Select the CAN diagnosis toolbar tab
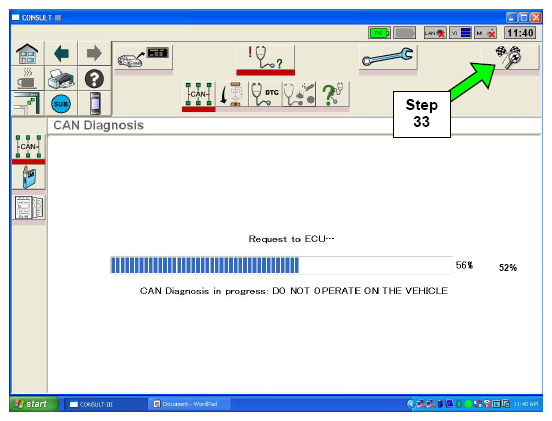552x421 pixels. pyautogui.click(x=199, y=94)
